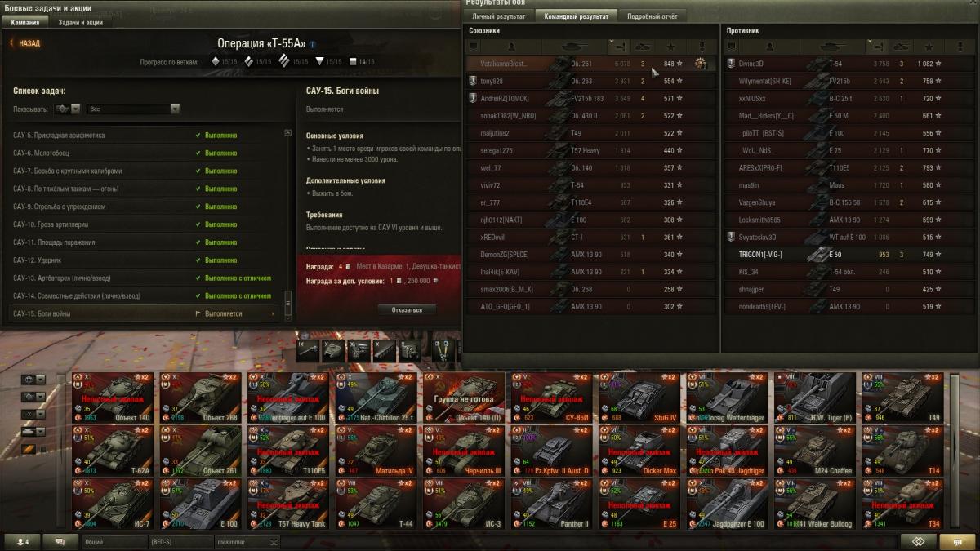Viewport: 980px width, 551px height.
Task: Open the Все status filter dropdown
Action: point(134,109)
